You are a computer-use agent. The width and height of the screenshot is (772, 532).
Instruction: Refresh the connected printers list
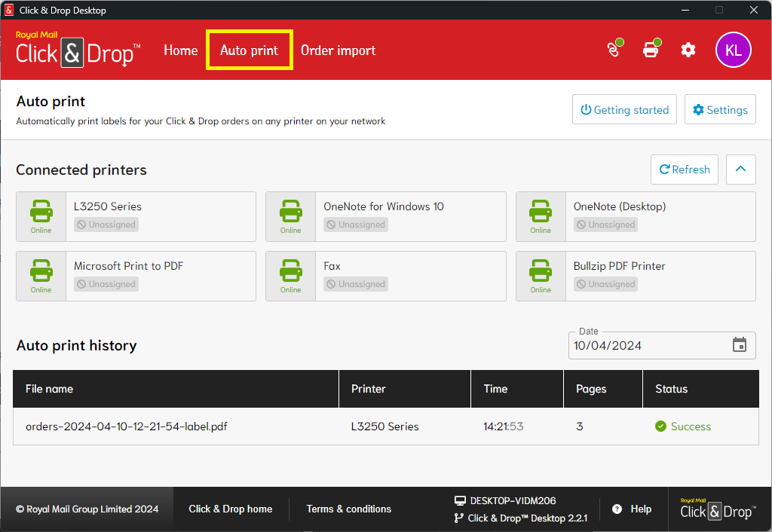point(685,170)
